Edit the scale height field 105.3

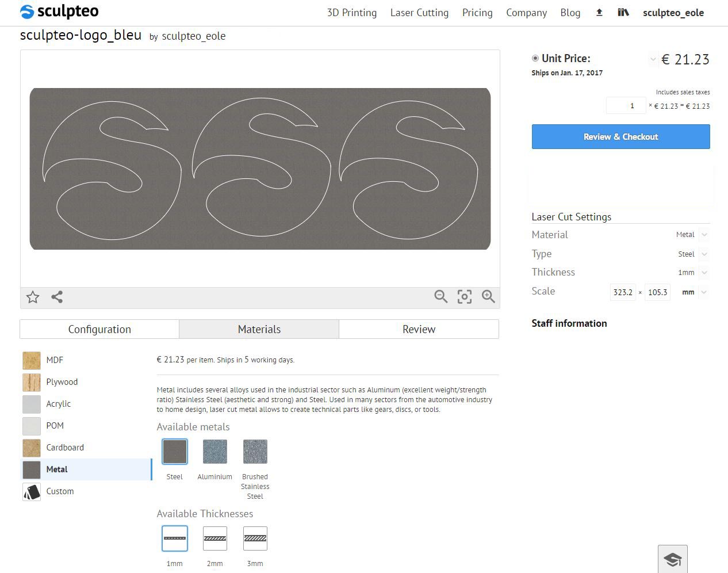pyautogui.click(x=658, y=292)
